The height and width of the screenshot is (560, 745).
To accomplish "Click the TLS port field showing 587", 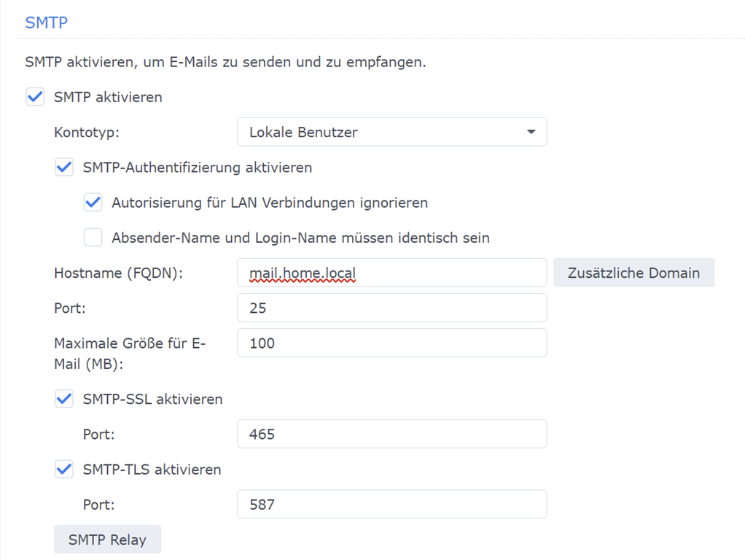I will [x=391, y=505].
